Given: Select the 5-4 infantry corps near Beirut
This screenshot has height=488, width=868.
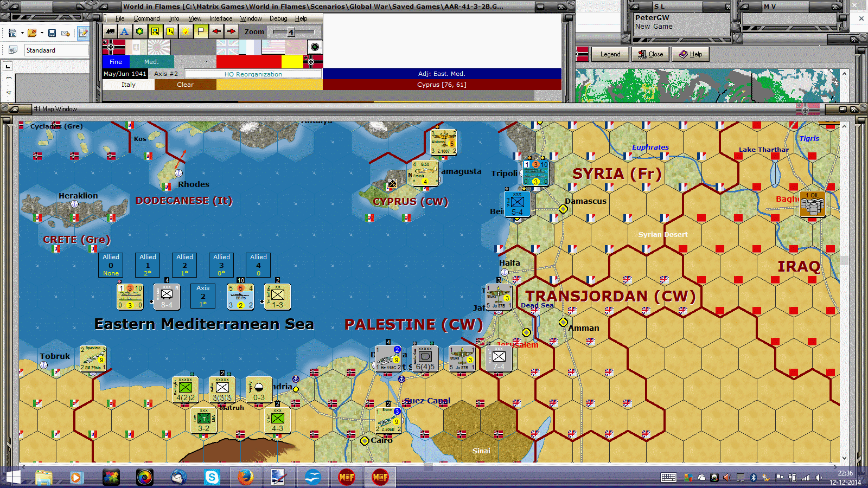Looking at the screenshot, I should 517,204.
